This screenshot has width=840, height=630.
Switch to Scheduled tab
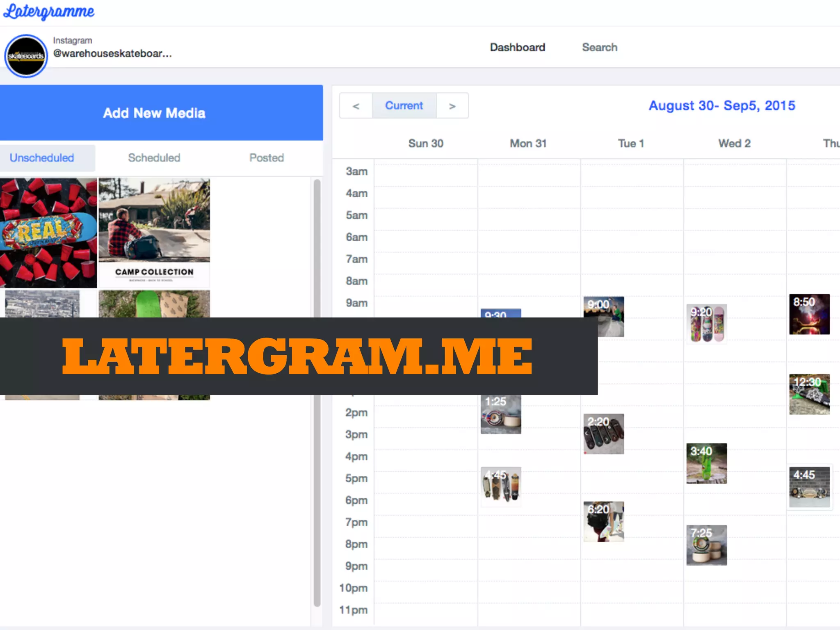tap(154, 158)
